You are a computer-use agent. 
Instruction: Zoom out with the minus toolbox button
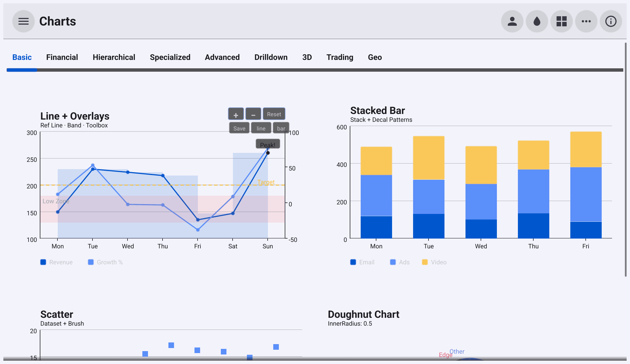point(253,114)
